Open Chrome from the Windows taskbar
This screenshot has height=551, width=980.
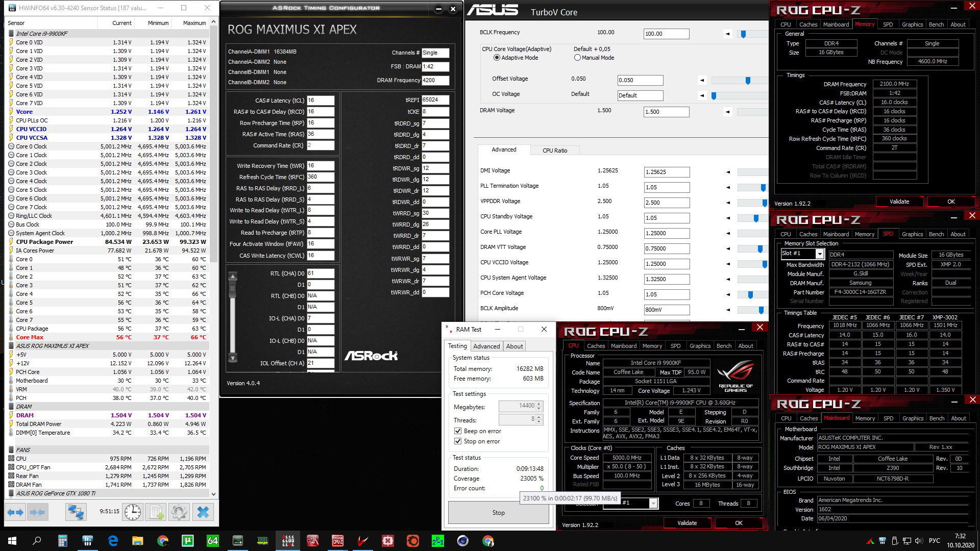[x=163, y=541]
